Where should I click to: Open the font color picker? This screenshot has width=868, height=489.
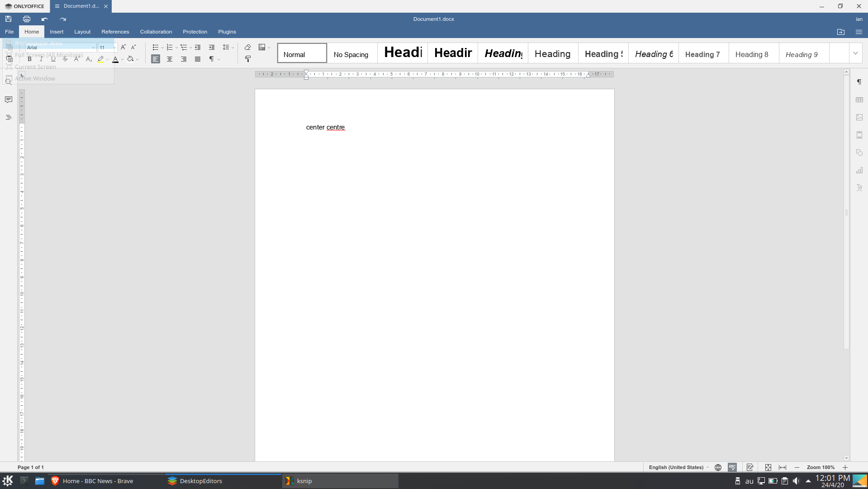point(122,59)
